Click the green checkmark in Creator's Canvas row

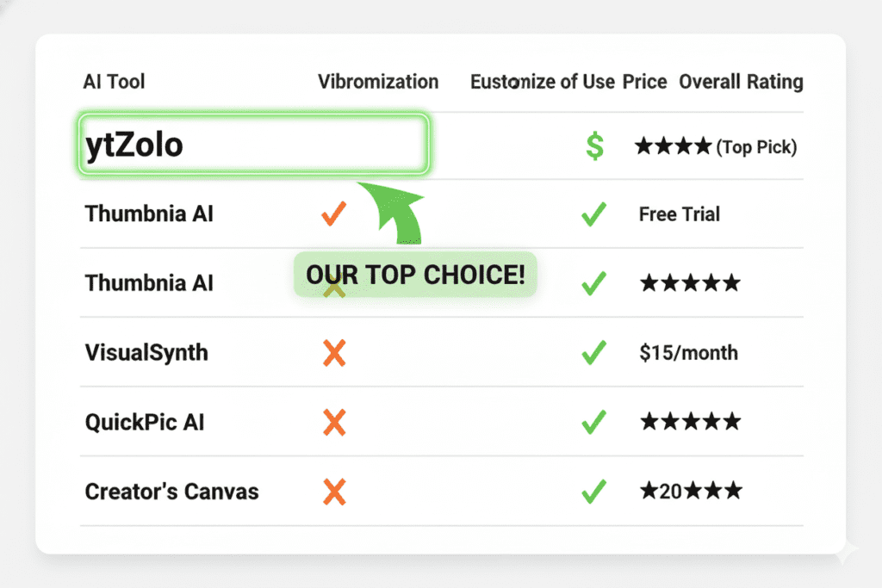[593, 492]
